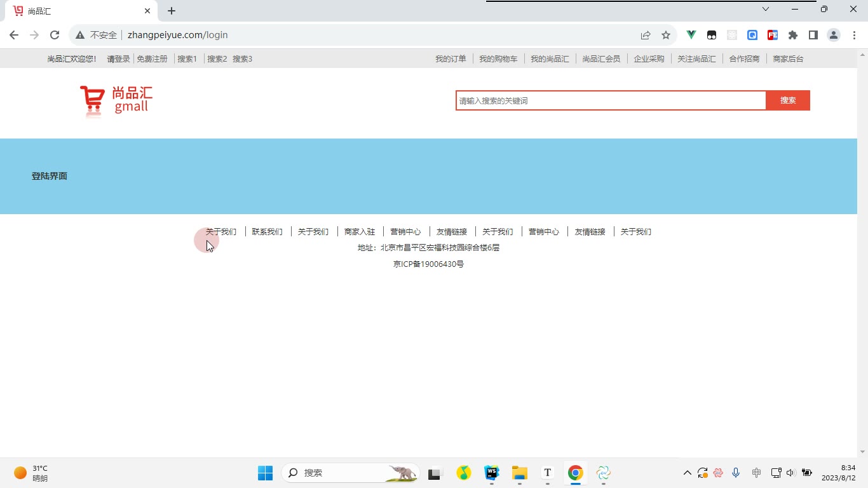Open File Explorer from the taskbar
This screenshot has width=868, height=488.
point(520,473)
